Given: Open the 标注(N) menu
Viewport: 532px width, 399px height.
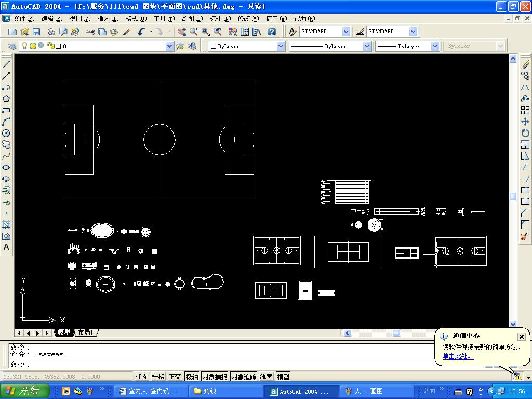Looking at the screenshot, I should [x=220, y=19].
